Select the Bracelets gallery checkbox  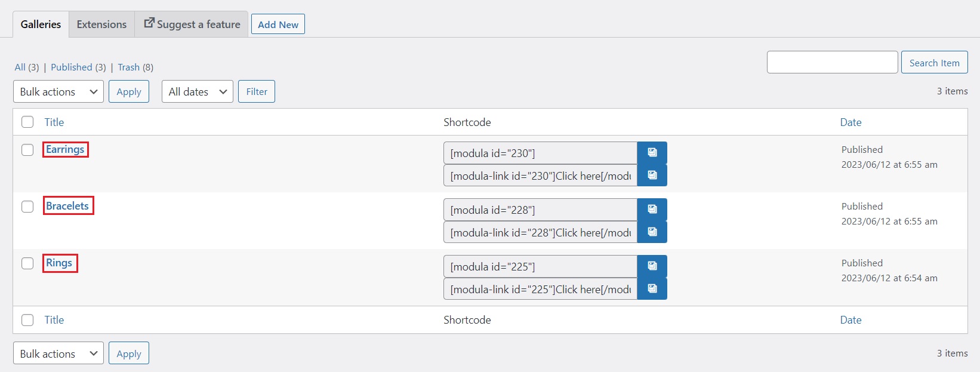(27, 207)
